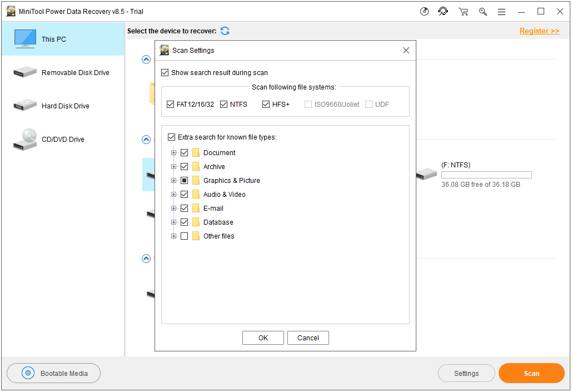Screen dimensions: 572x392
Task: Uncheck the Database file type checkbox
Action: (184, 222)
